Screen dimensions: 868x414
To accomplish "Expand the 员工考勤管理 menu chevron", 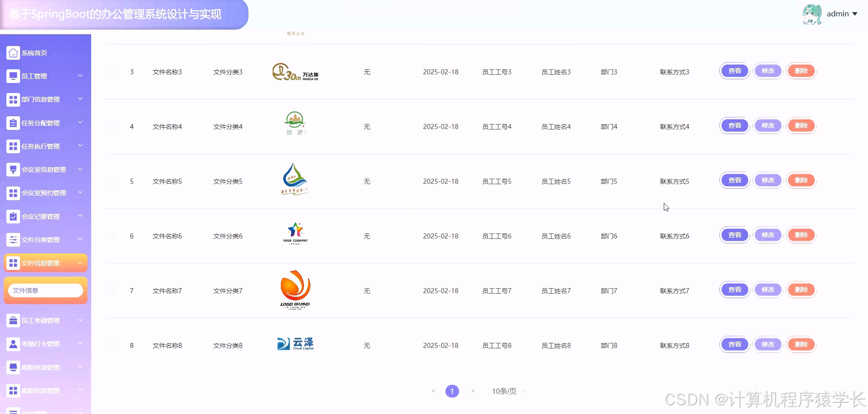I will click(81, 321).
